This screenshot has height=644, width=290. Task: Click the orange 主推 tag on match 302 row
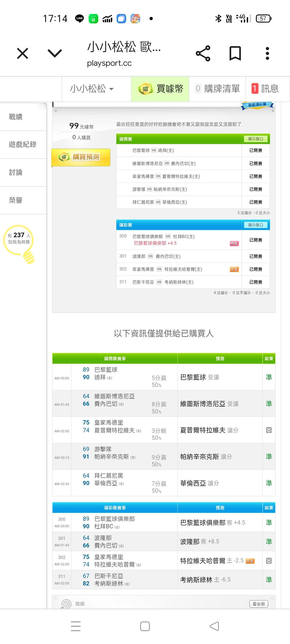pyautogui.click(x=234, y=269)
